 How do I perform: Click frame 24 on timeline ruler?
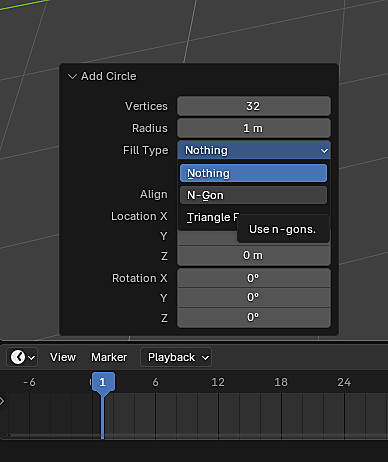(344, 382)
